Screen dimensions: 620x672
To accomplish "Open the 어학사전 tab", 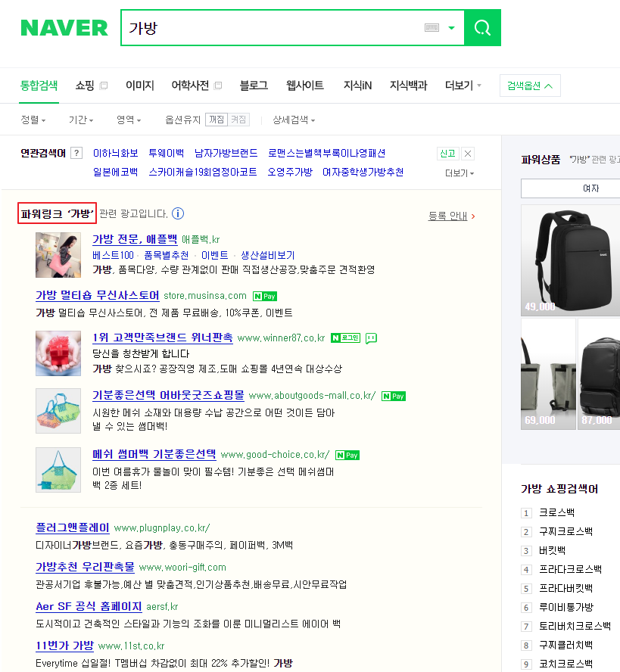I will click(190, 86).
